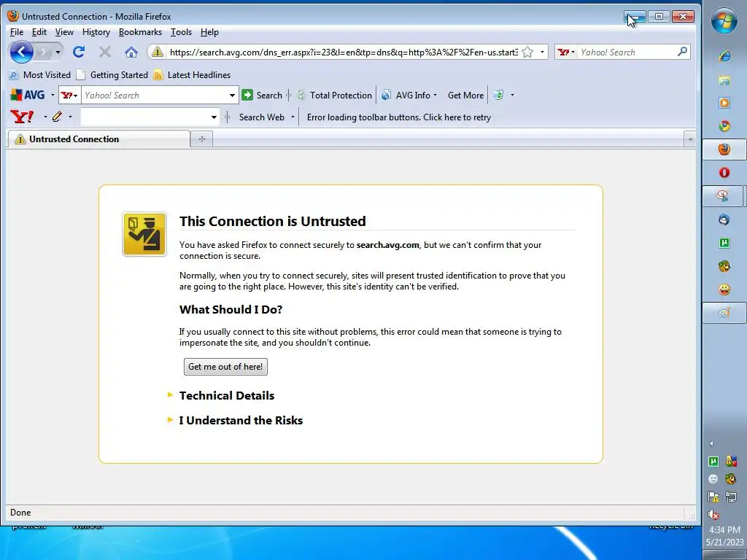Click the warning site identity icon in address bar
Image resolution: width=747 pixels, height=560 pixels.
pyautogui.click(x=158, y=52)
